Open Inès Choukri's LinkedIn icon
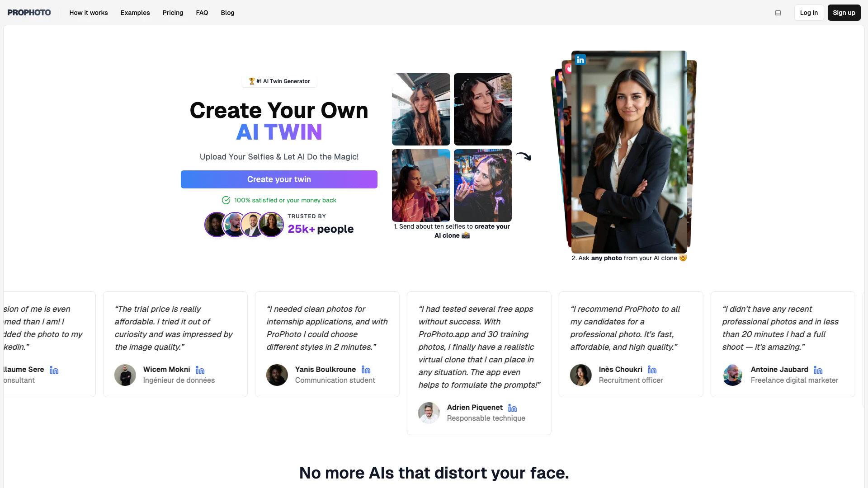The height and width of the screenshot is (488, 868). [652, 370]
